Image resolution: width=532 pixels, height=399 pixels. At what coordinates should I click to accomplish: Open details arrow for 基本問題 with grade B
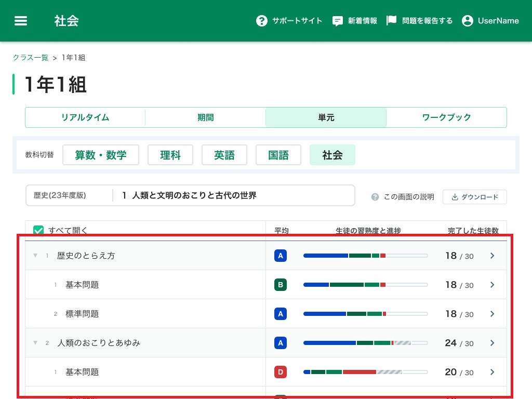[x=493, y=285]
